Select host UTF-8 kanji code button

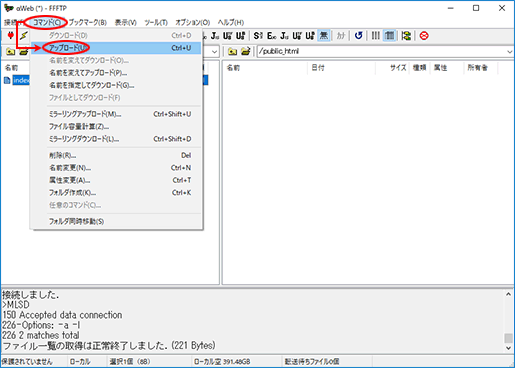click(x=297, y=35)
